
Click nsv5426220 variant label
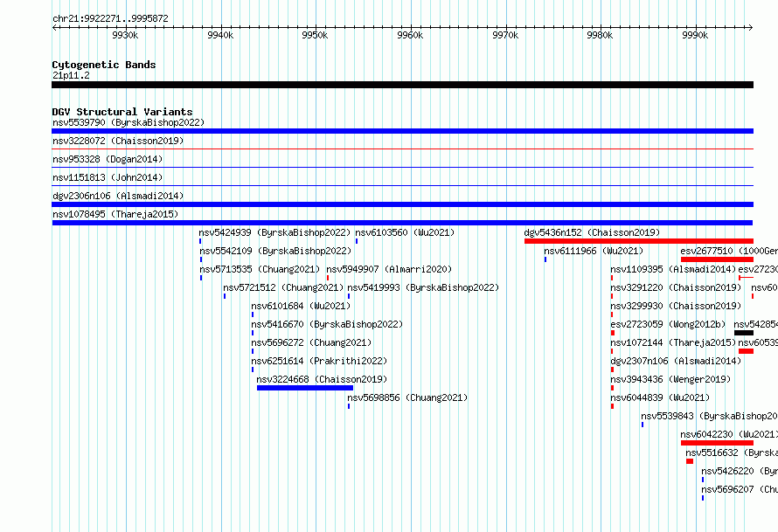coord(740,471)
